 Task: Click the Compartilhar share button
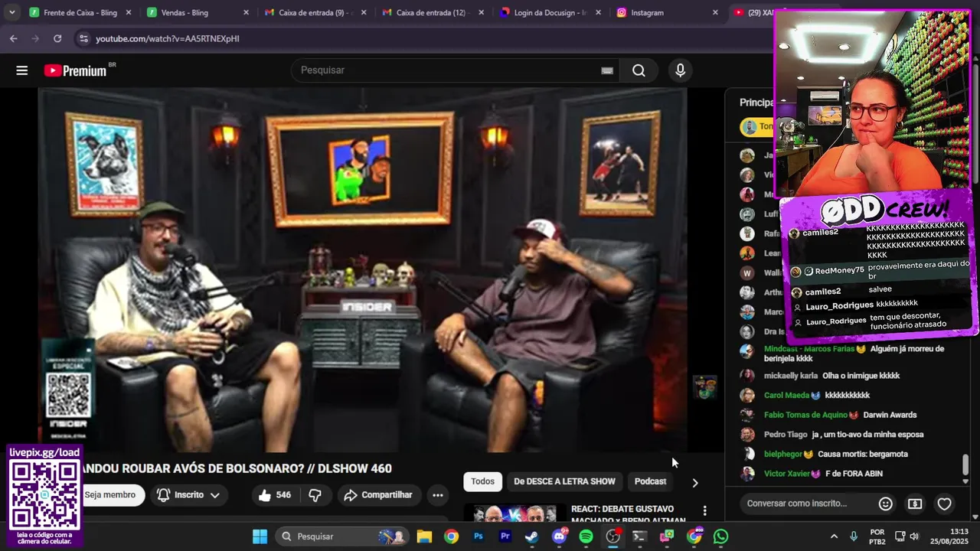(x=378, y=495)
